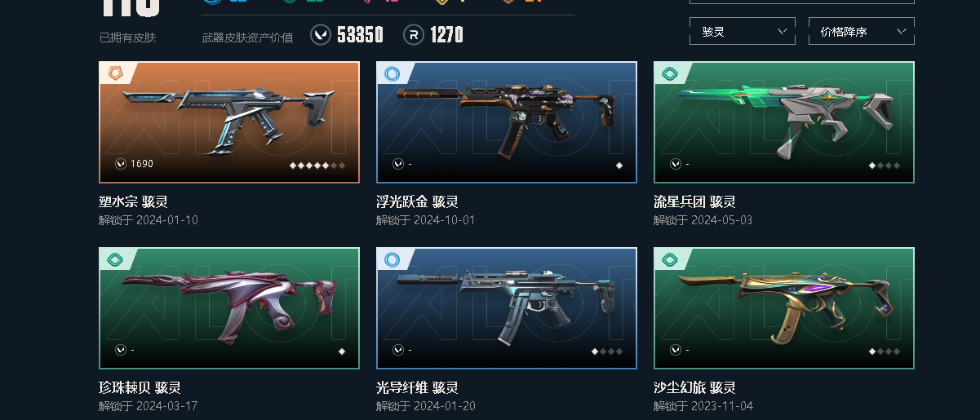Click the green tier badge on 珍珠棘贝 card

(x=115, y=259)
